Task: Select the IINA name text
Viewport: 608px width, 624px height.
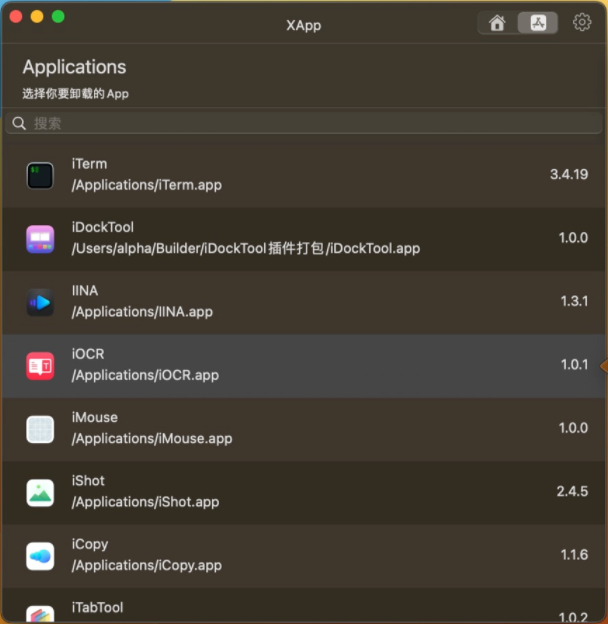Action: click(x=85, y=291)
